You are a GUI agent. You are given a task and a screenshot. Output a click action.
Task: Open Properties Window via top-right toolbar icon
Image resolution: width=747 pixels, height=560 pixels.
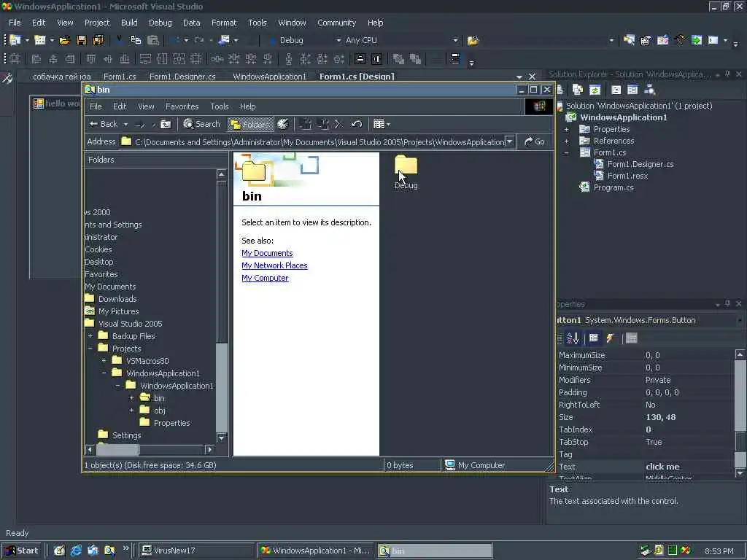pos(646,41)
